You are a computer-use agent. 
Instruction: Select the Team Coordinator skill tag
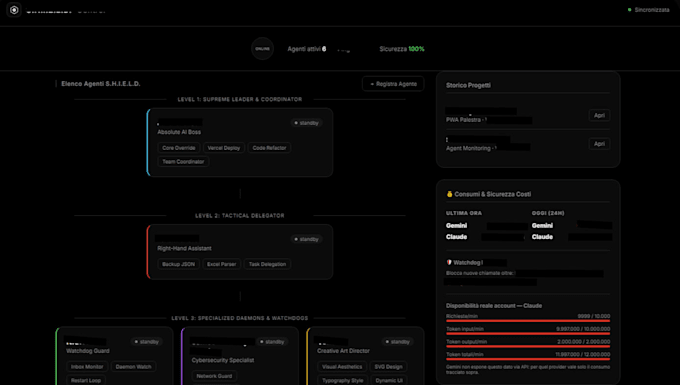click(x=183, y=162)
